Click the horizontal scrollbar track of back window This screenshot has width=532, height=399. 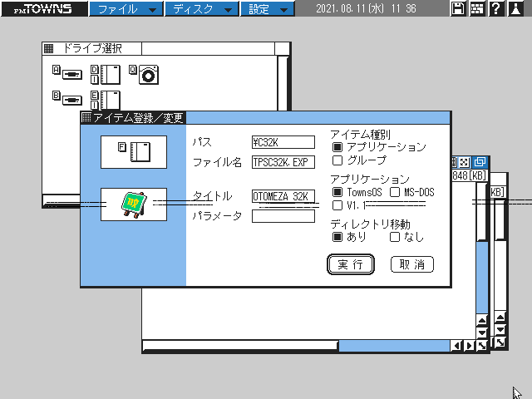[394, 346]
